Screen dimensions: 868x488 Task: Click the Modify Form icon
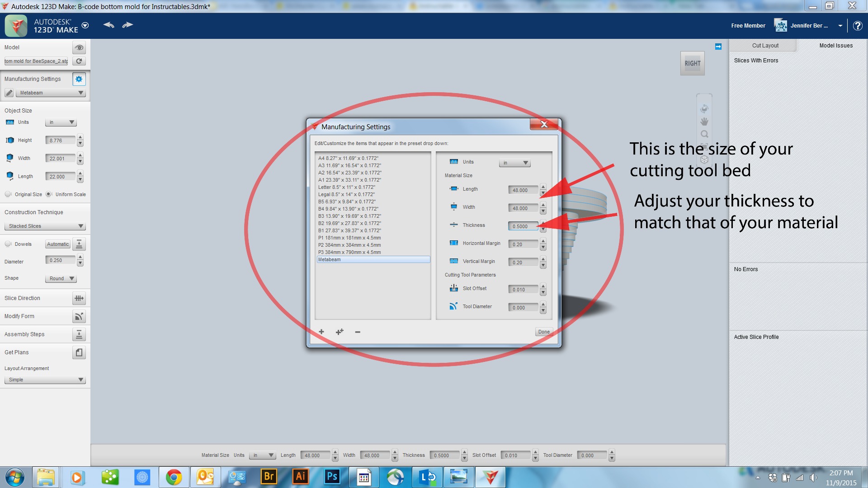coord(79,316)
